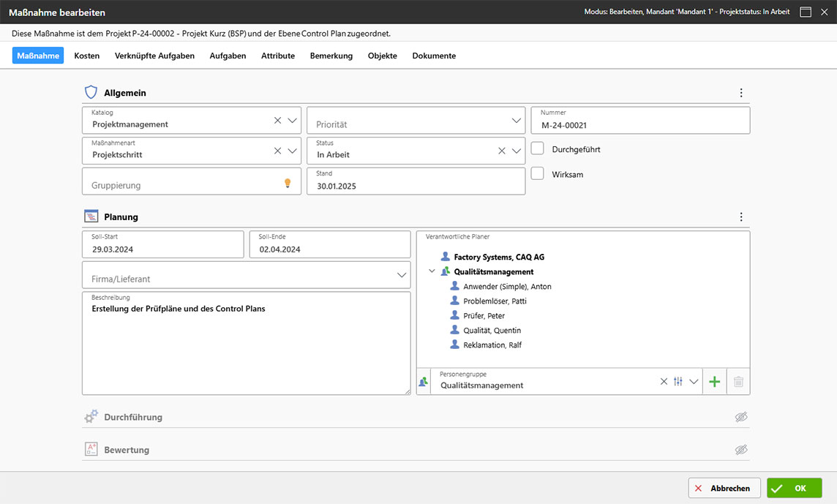Open the three-dot menu for Allgemein section
The image size is (837, 504).
pyautogui.click(x=741, y=93)
